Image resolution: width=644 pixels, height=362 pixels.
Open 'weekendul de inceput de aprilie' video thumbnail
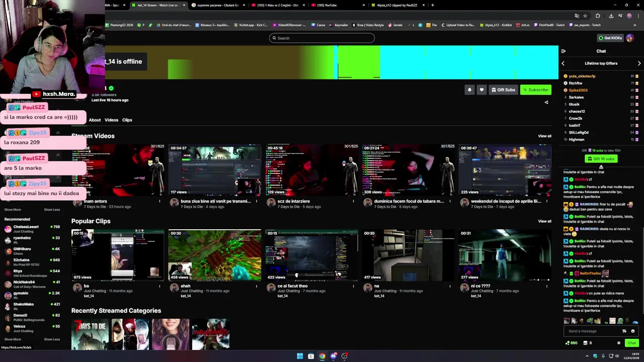505,170
